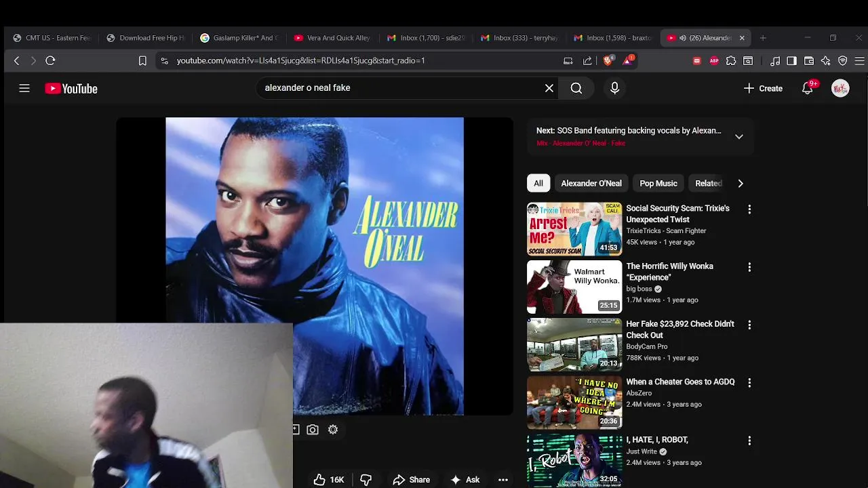868x488 pixels.
Task: Select the Pop Music chip
Action: click(x=658, y=183)
